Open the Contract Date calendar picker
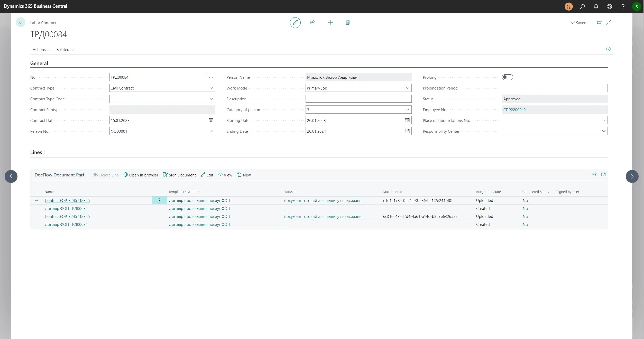The width and height of the screenshot is (644, 339). [x=211, y=120]
